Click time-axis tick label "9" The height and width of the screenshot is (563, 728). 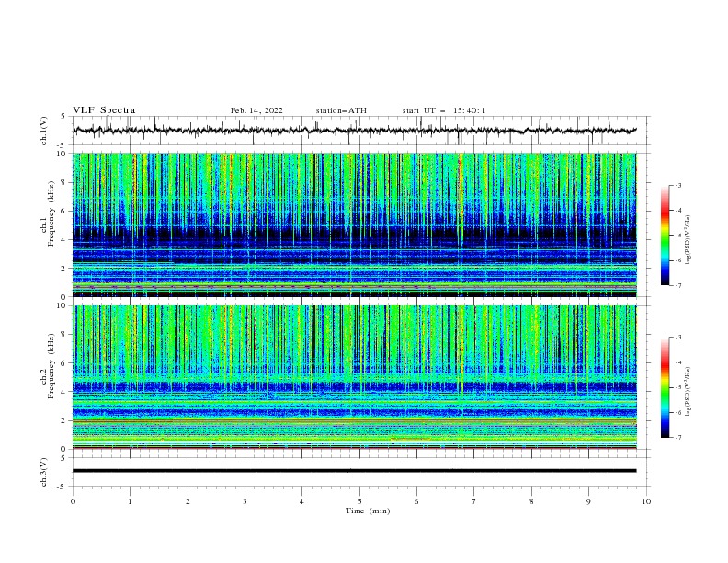[588, 501]
